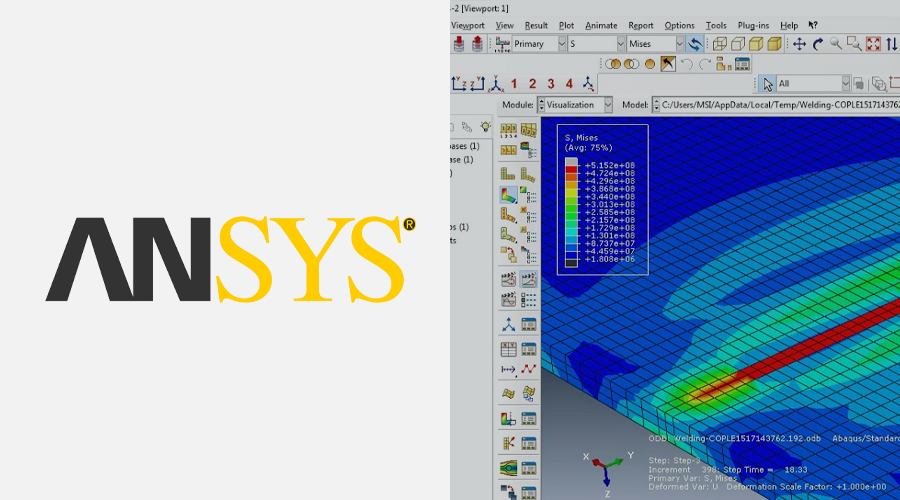Open the Plot menu
The image size is (900, 500).
point(567,25)
